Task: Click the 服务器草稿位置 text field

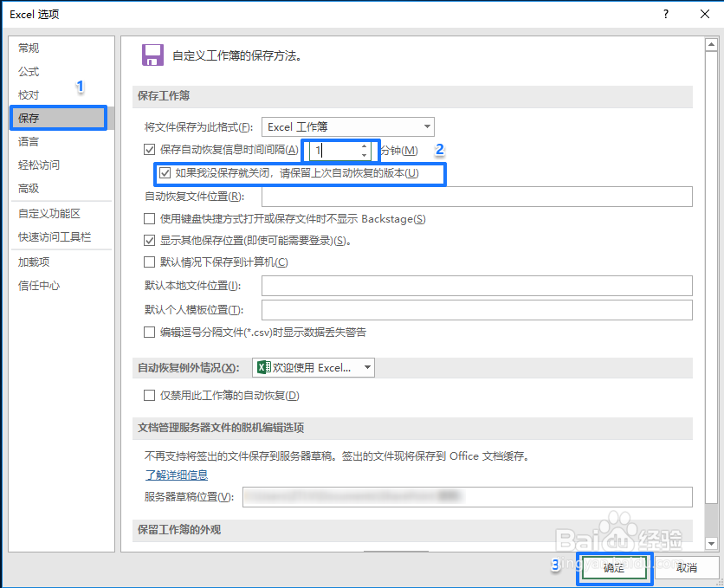Action: point(468,497)
